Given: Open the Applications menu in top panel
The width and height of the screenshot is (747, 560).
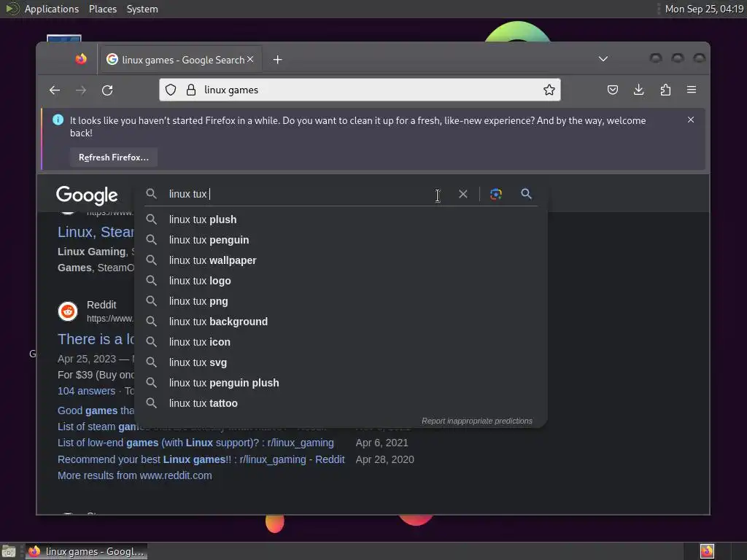Looking at the screenshot, I should pyautogui.click(x=52, y=9).
